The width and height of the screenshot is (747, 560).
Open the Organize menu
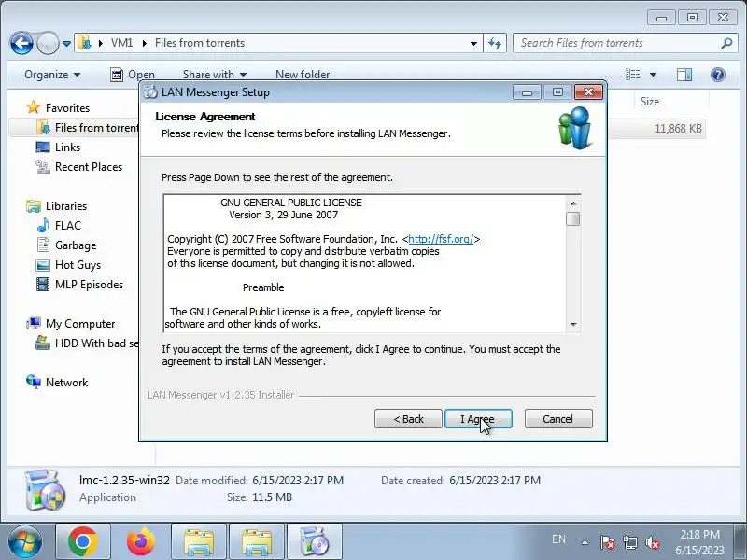click(52, 75)
